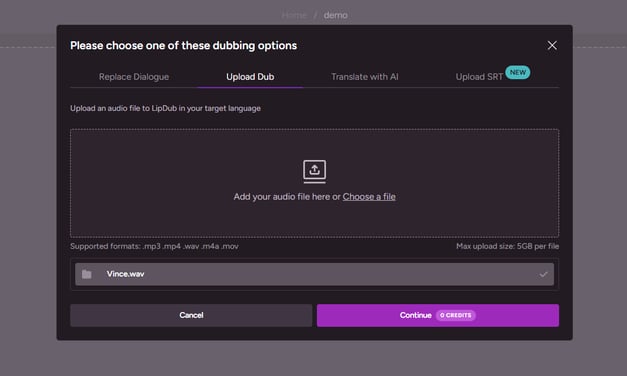The width and height of the screenshot is (627, 376).
Task: Click inside the audio drop zone
Action: [x=314, y=183]
